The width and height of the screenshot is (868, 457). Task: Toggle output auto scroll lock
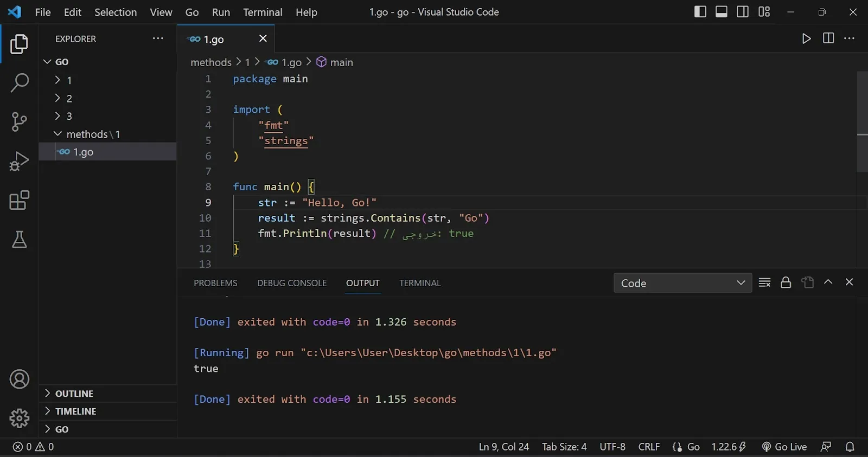tap(786, 282)
